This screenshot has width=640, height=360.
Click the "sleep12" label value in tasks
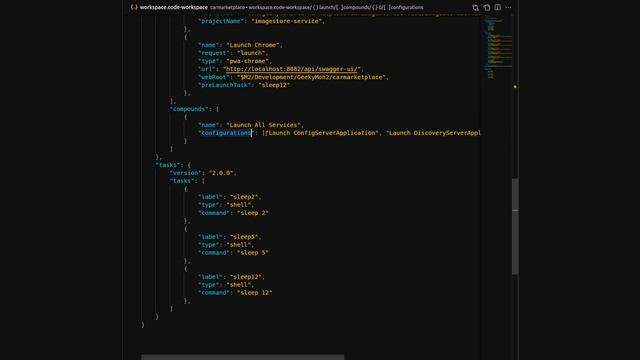coord(246,277)
